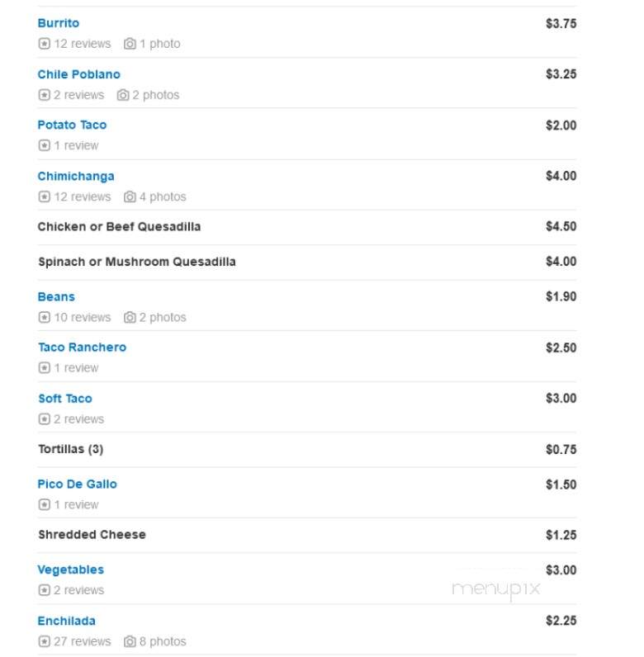644x657 pixels.
Task: Open 27 reviews for Enchilada
Action: pos(83,641)
